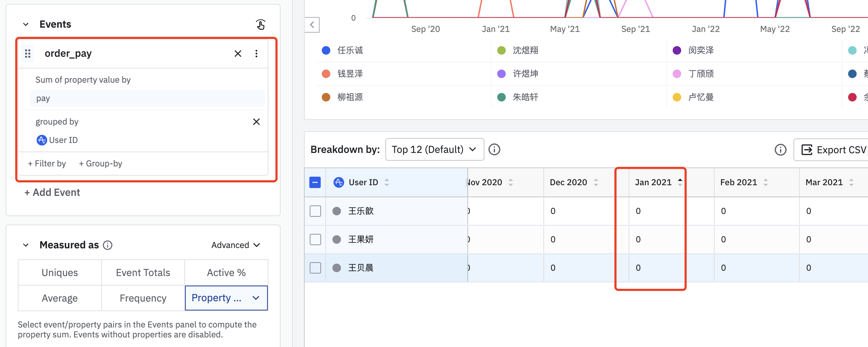Click the grouped-by User ID property
The image size is (868, 347).
coord(63,140)
